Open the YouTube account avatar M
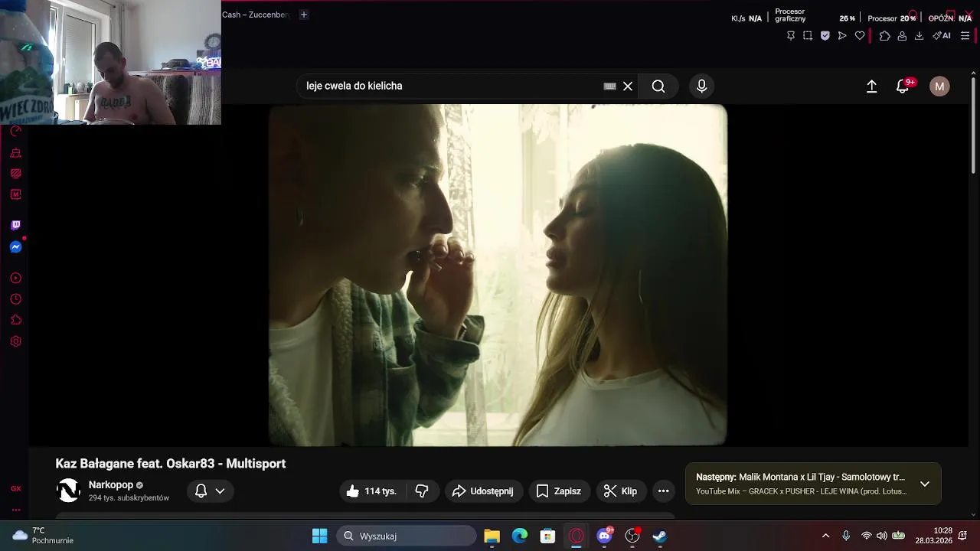 click(x=939, y=86)
